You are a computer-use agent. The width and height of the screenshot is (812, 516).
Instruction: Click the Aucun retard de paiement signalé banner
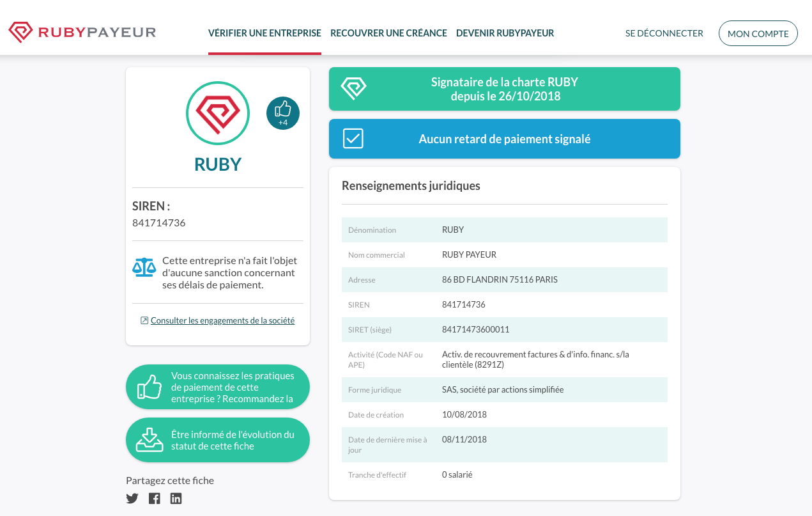(505, 139)
